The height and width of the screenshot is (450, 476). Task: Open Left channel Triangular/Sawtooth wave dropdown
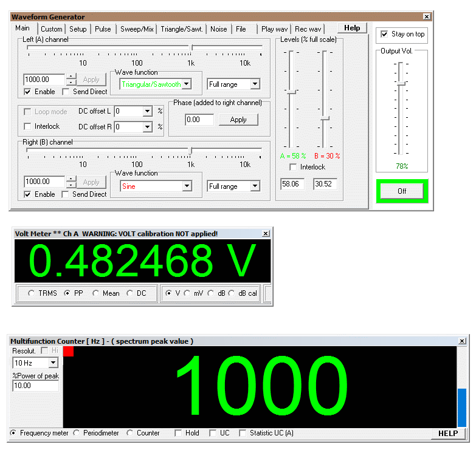pos(187,84)
